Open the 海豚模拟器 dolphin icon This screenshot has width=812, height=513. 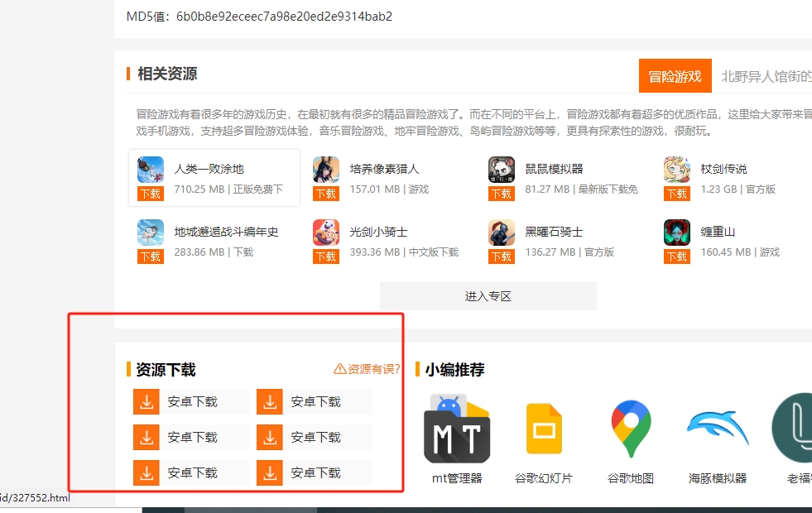tap(718, 428)
